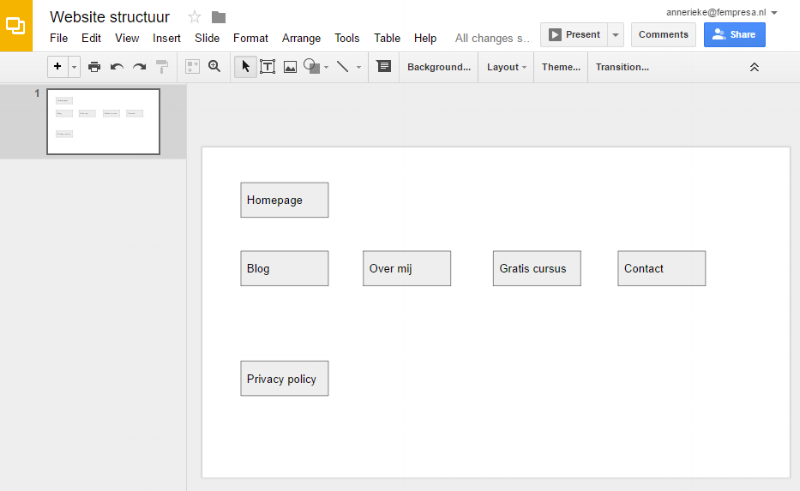
Task: Select the Over mij box
Action: tap(407, 268)
